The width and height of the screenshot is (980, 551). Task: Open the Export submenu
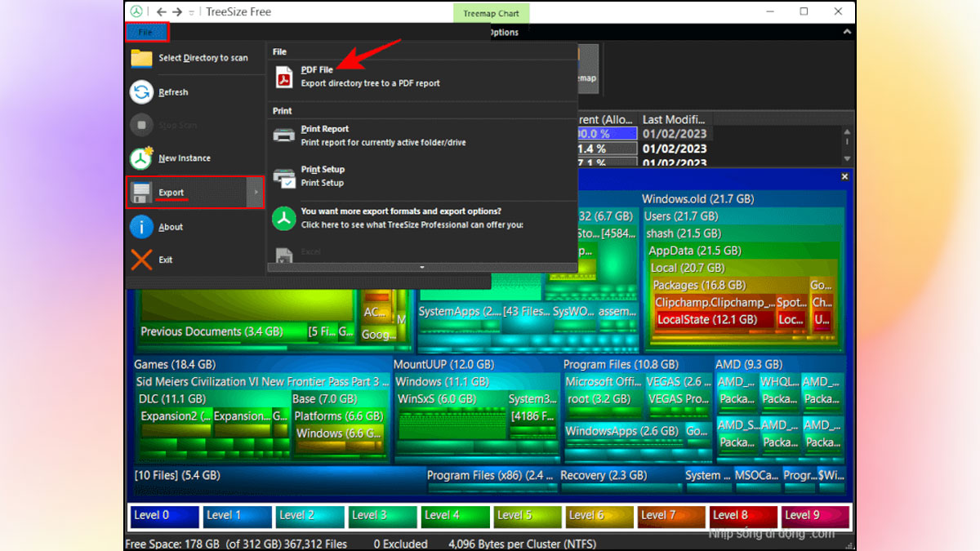[194, 193]
